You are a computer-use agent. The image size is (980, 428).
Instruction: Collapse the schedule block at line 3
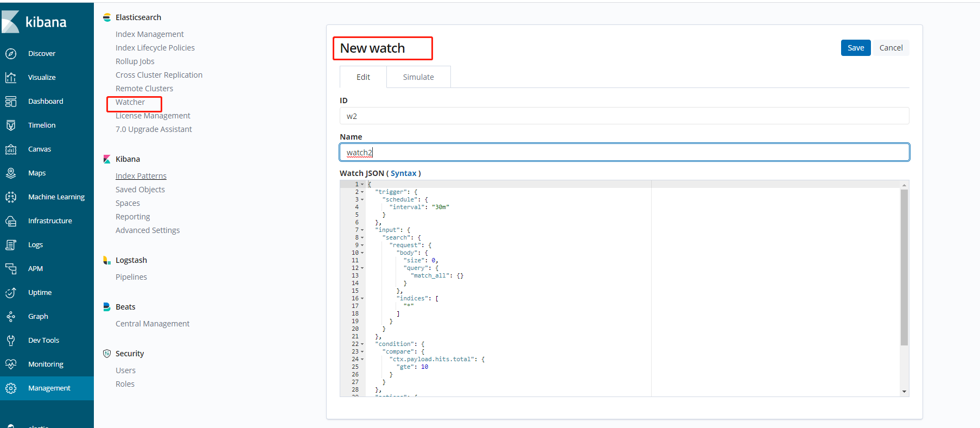point(362,200)
